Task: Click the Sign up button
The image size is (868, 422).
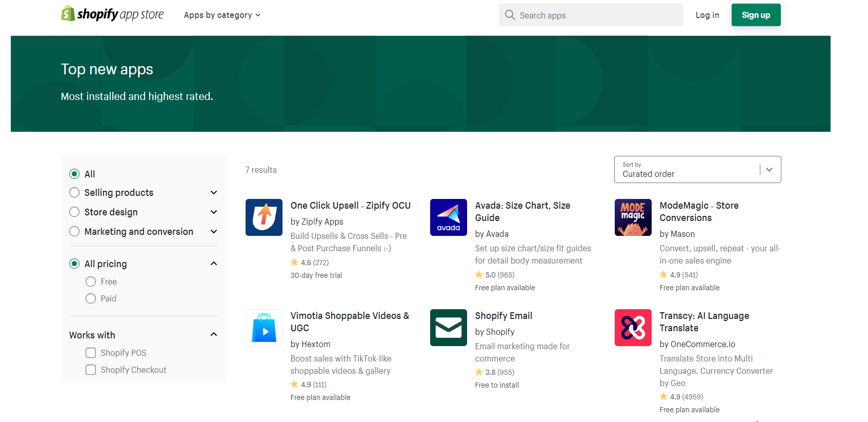Action: point(756,15)
